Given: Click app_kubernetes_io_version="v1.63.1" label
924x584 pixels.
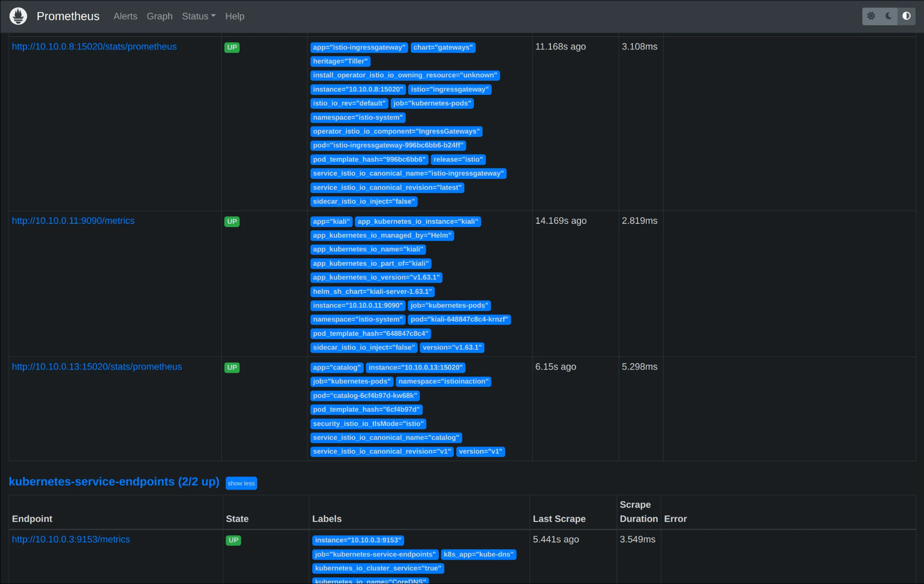Looking at the screenshot, I should [376, 278].
